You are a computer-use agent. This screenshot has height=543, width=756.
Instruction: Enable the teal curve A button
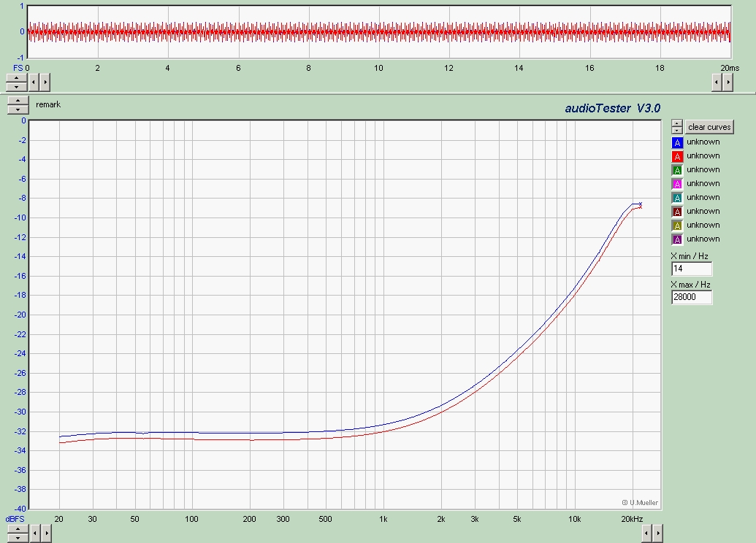(677, 198)
